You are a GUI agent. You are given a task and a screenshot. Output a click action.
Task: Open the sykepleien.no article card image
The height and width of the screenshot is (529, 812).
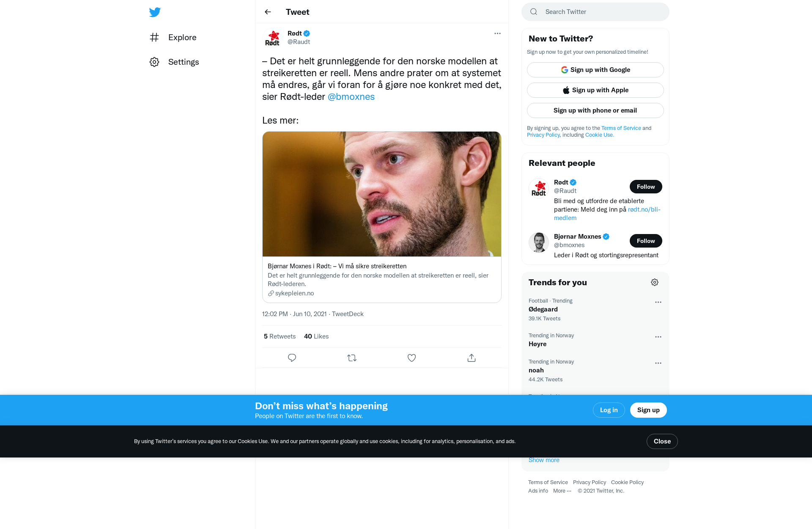click(x=382, y=194)
